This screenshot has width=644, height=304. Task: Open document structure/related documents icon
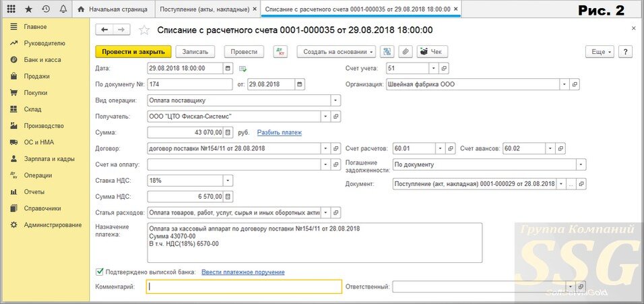[387, 52]
